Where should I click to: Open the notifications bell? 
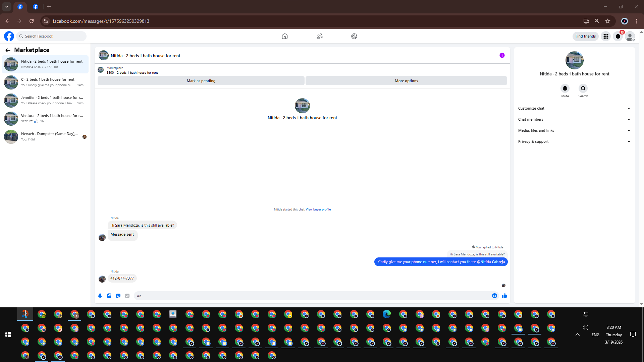tap(618, 36)
